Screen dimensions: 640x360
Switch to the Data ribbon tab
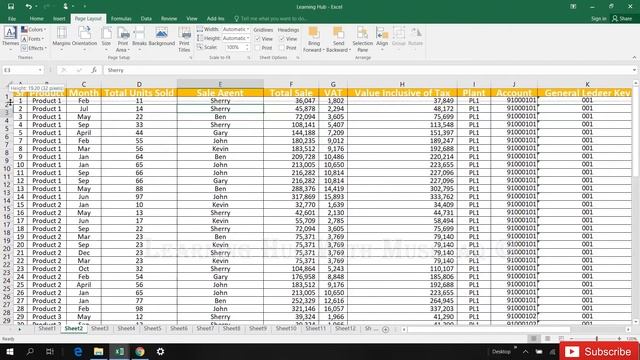click(146, 19)
